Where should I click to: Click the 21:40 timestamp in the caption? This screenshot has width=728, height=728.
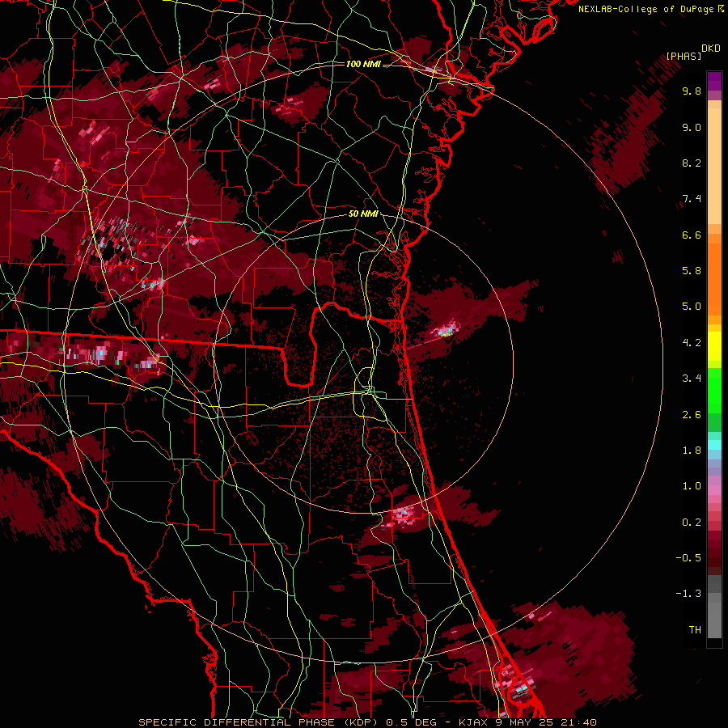point(578,722)
